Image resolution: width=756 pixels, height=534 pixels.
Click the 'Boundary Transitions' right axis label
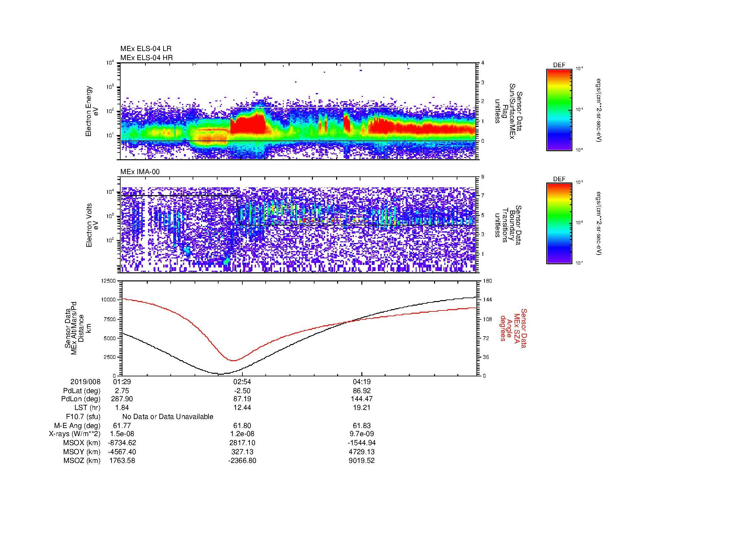508,225
